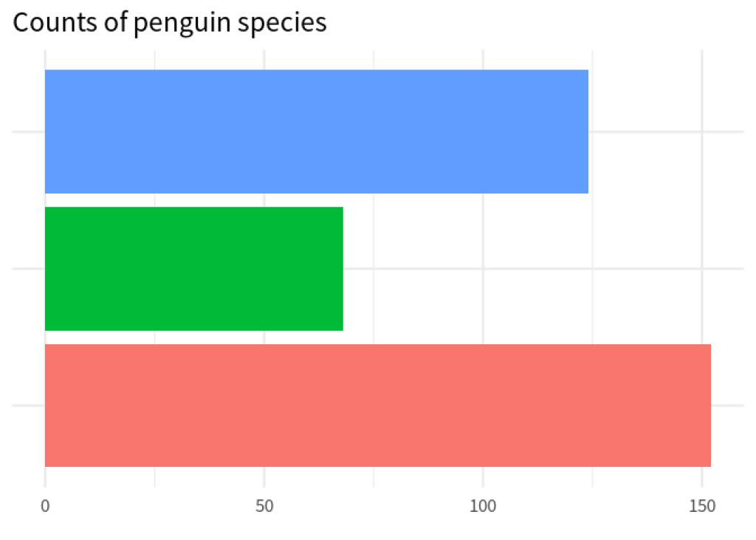Click the right end of the red bar
The height and width of the screenshot is (540, 756).
(x=708, y=406)
